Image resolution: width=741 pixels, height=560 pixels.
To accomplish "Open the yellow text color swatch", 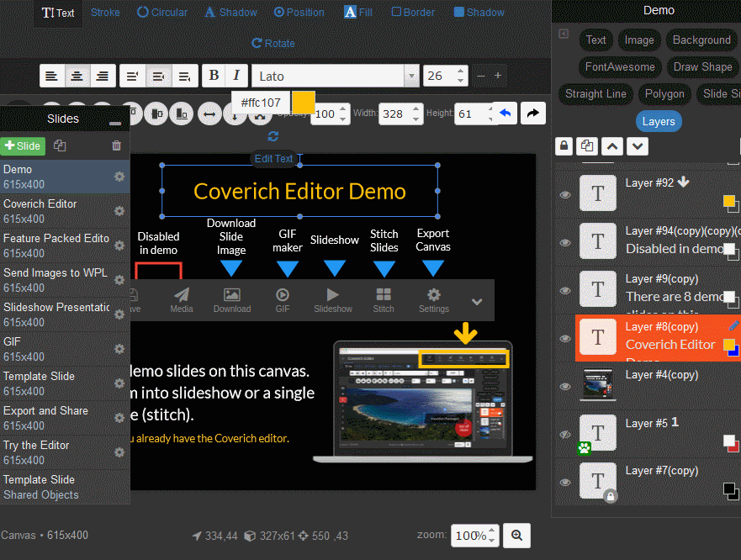I will point(304,102).
